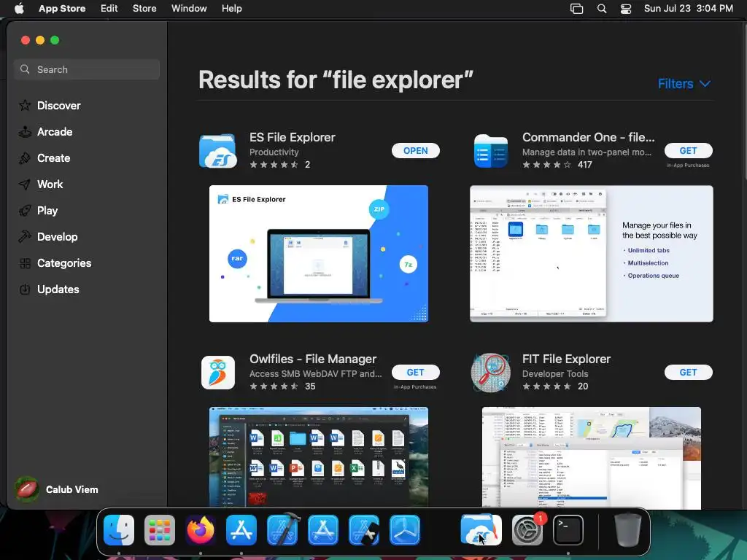Click the Commander One app icon
747x560 pixels.
[491, 151]
